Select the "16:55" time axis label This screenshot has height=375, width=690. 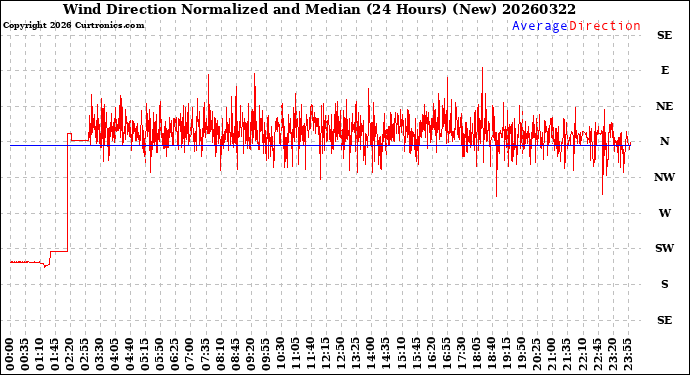point(445,354)
